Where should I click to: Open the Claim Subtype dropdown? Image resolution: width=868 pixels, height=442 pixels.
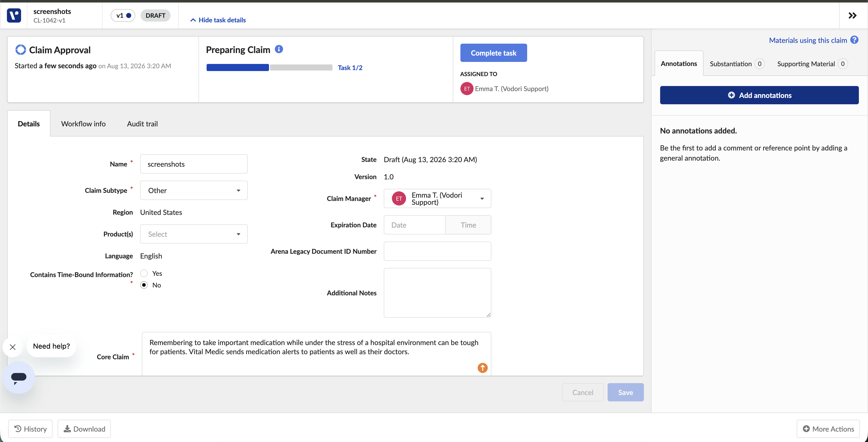click(194, 190)
